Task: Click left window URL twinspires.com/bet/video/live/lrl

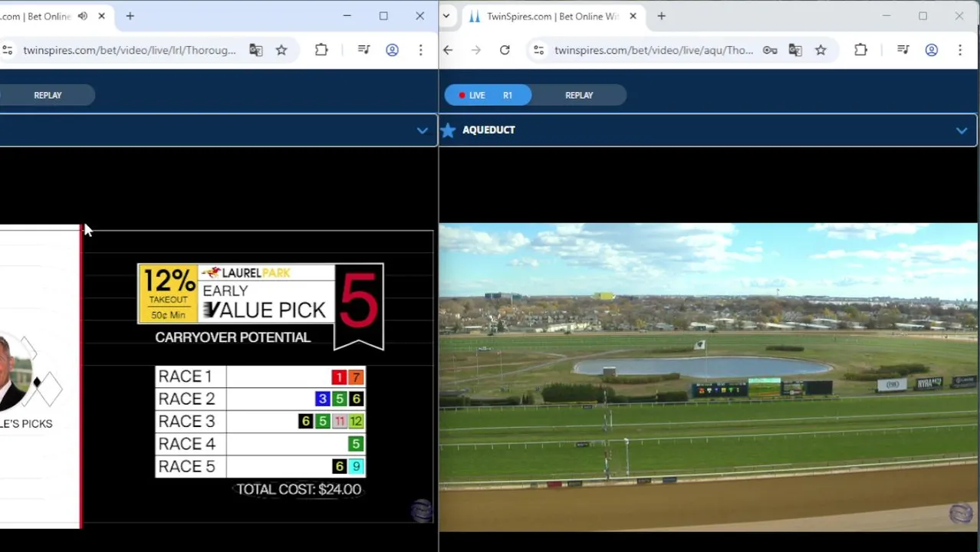Action: click(x=130, y=50)
